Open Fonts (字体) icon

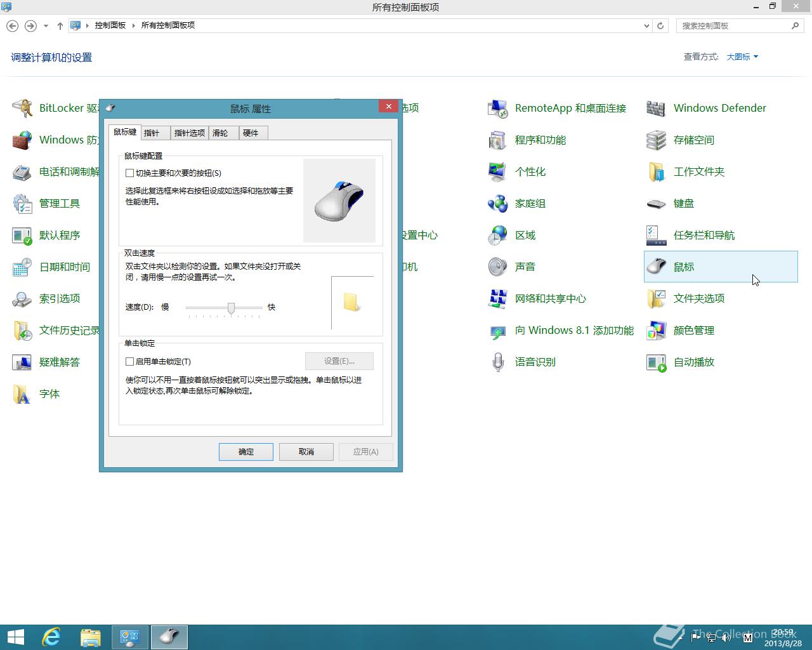(x=22, y=394)
